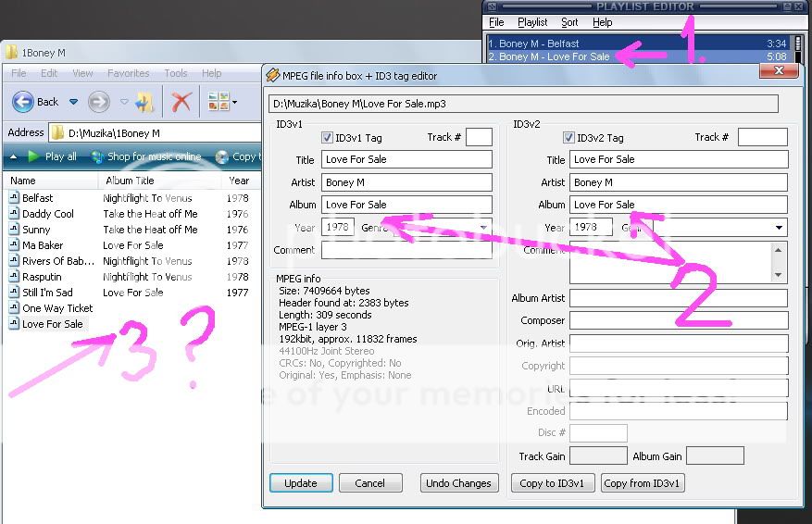The height and width of the screenshot is (524, 812).
Task: Click the Views icon in Explorer toolbar
Action: (219, 102)
